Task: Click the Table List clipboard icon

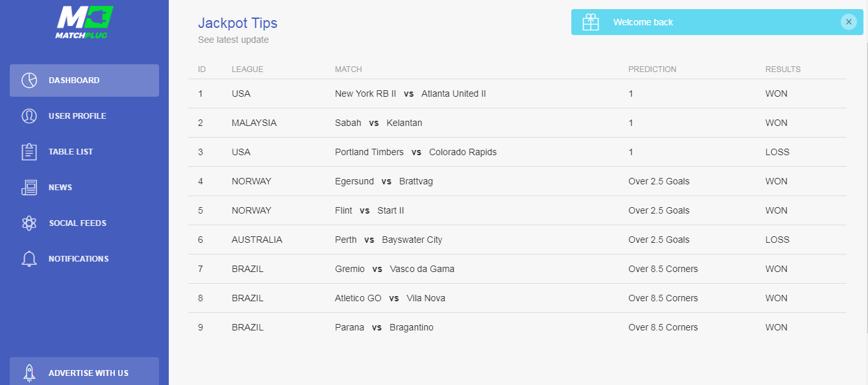Action: (x=29, y=152)
